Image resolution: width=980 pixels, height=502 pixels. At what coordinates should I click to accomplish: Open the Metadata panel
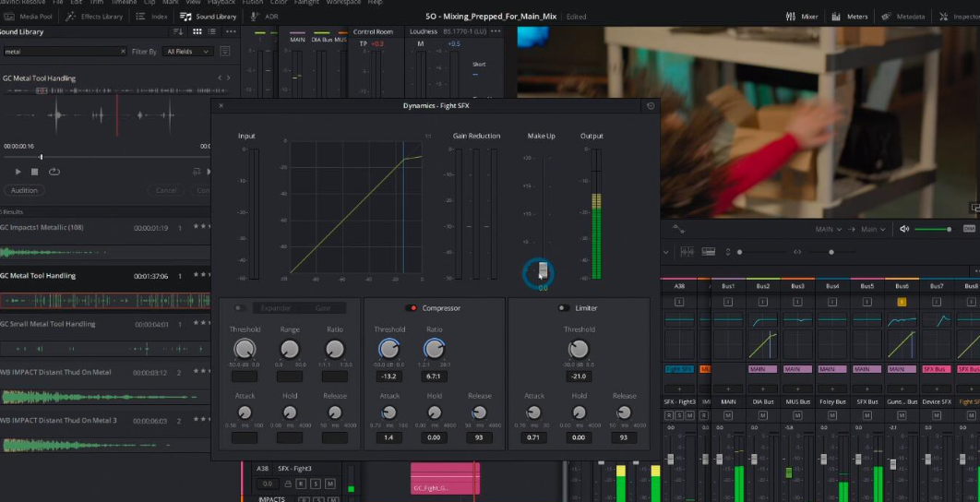[x=902, y=17]
